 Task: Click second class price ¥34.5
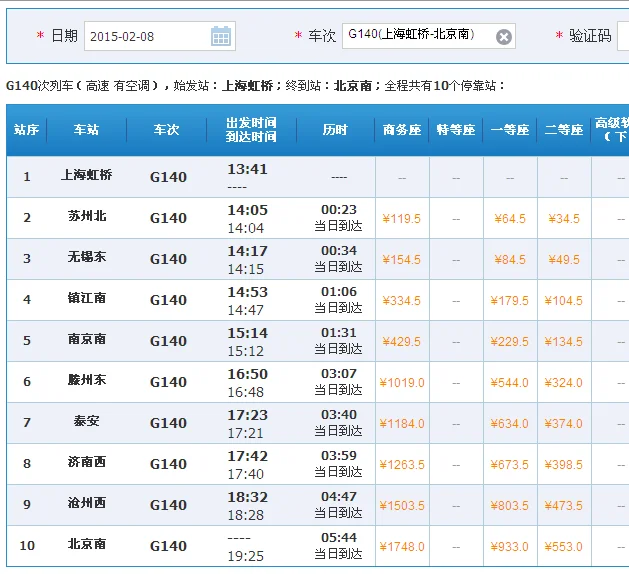[564, 219]
